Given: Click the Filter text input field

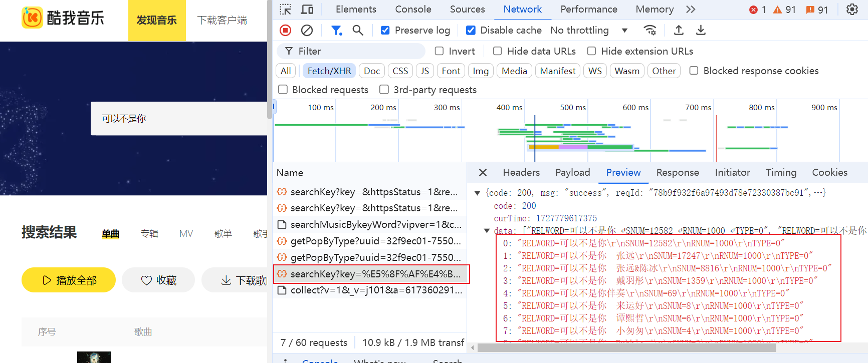Looking at the screenshot, I should (x=356, y=51).
